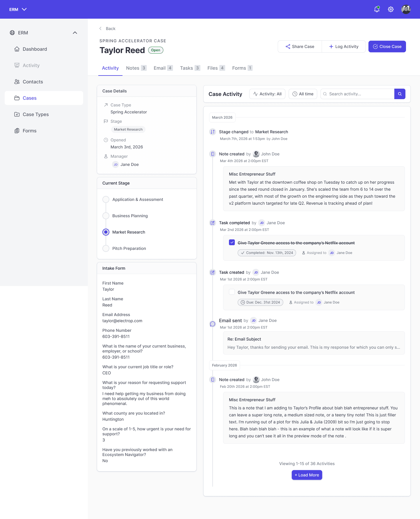420x519 pixels.
Task: Select Pitch Preparation stage radio
Action: point(106,248)
